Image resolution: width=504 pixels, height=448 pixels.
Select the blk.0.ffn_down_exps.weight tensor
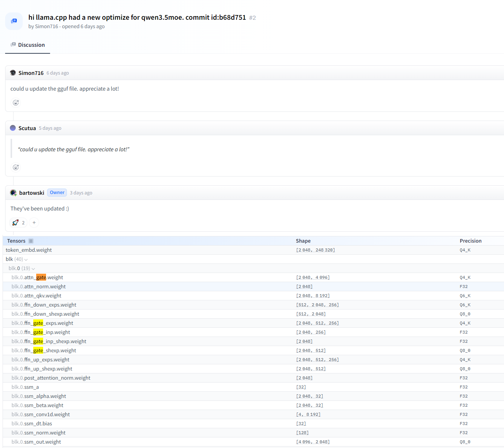pos(253,305)
